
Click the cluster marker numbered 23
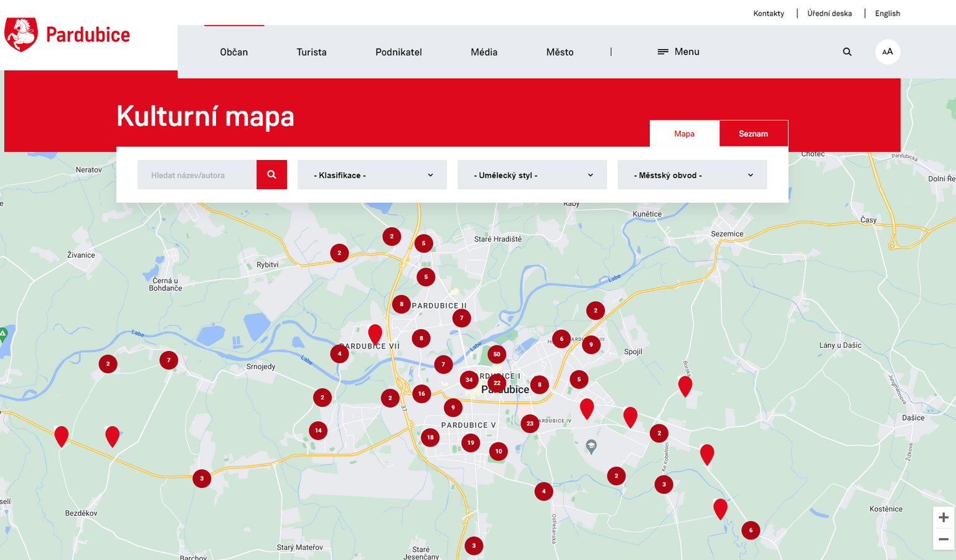pos(530,424)
